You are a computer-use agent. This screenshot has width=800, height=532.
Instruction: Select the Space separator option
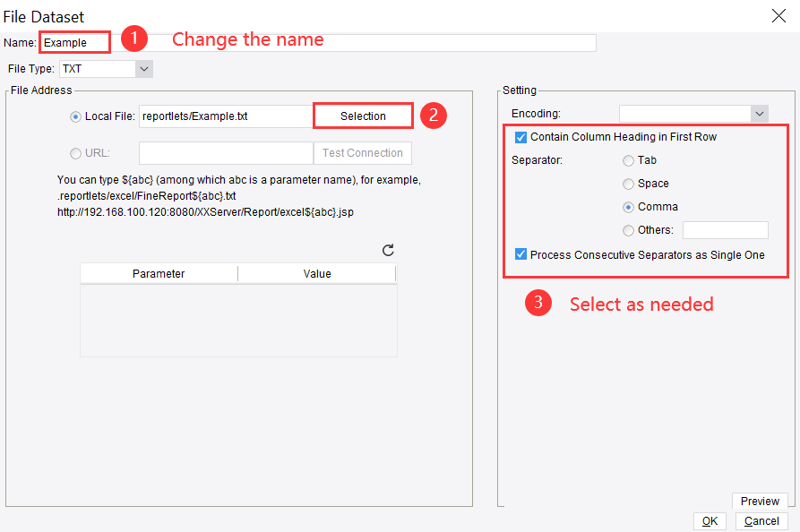coord(629,184)
